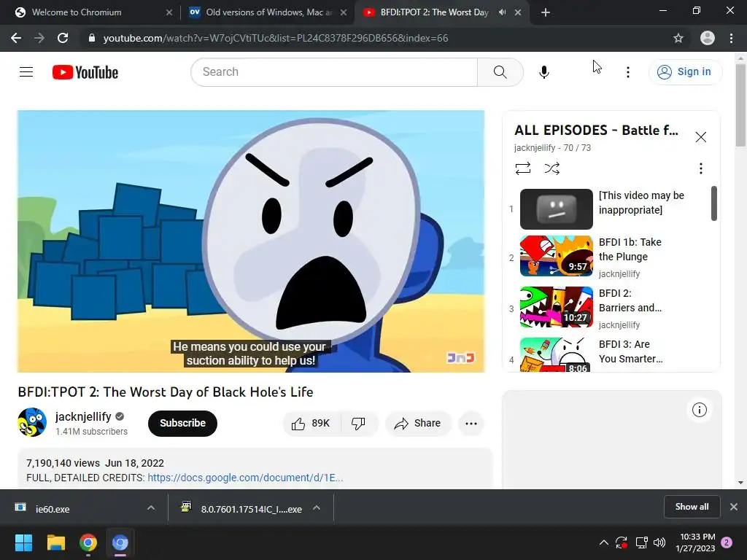Screen dimensions: 747x560
Task: Open the jacknjellify channel name link
Action: point(83,416)
